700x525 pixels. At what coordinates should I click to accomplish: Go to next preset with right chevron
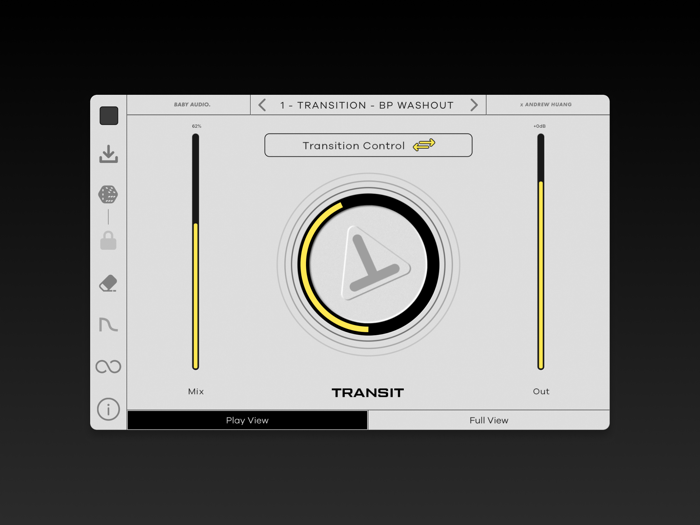pyautogui.click(x=474, y=105)
